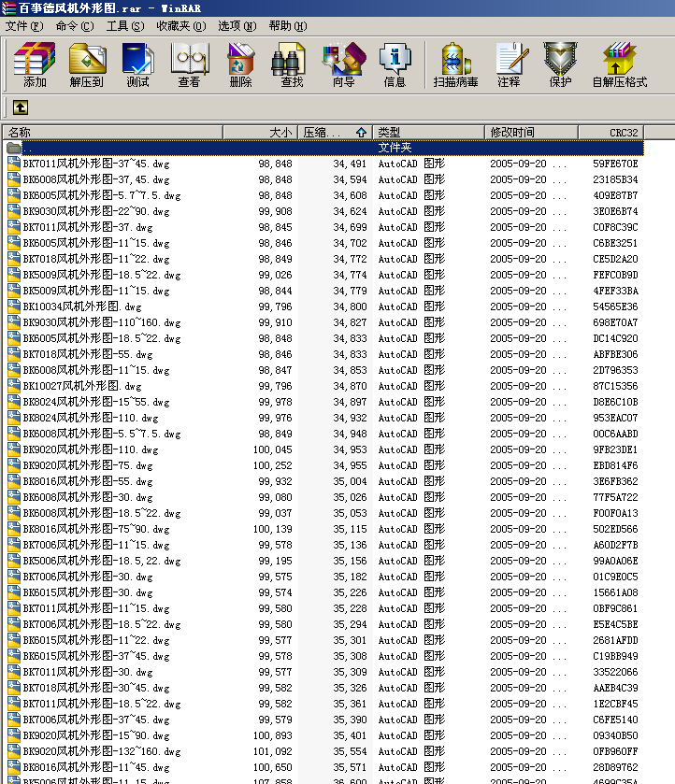675x784 pixels.
Task: Sort by 修改时间 column header
Action: coord(531,133)
